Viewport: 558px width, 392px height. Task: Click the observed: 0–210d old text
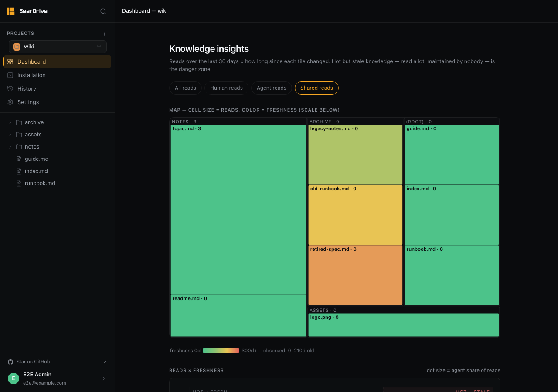[x=289, y=351]
